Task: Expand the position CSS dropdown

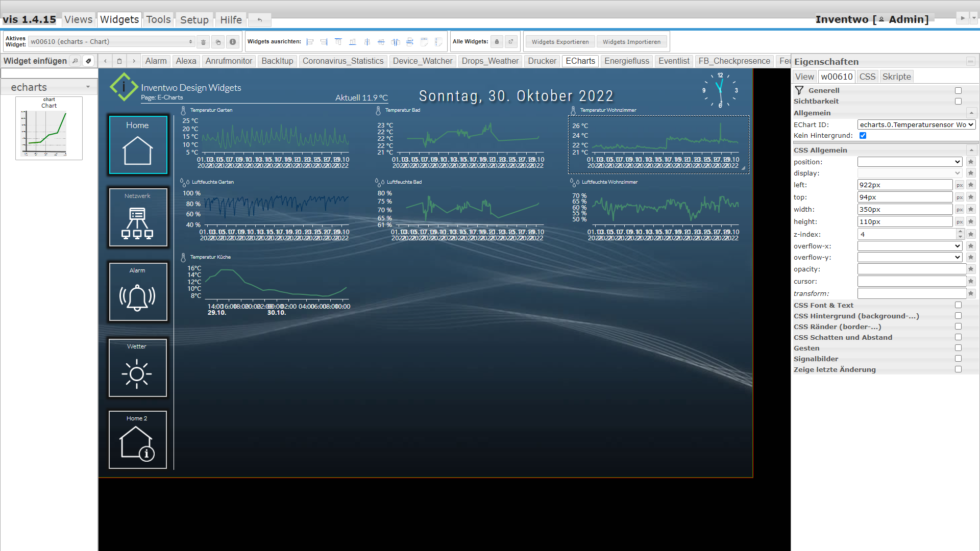Action: pos(910,162)
